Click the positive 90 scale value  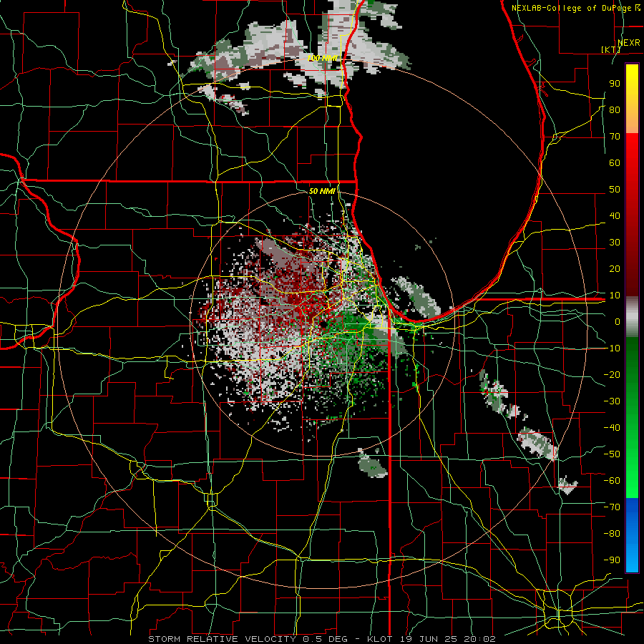coord(615,84)
